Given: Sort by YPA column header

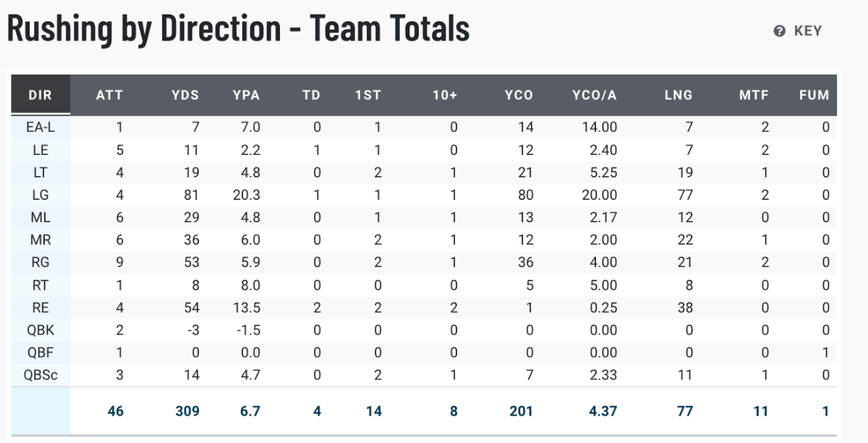Looking at the screenshot, I should coord(246,95).
